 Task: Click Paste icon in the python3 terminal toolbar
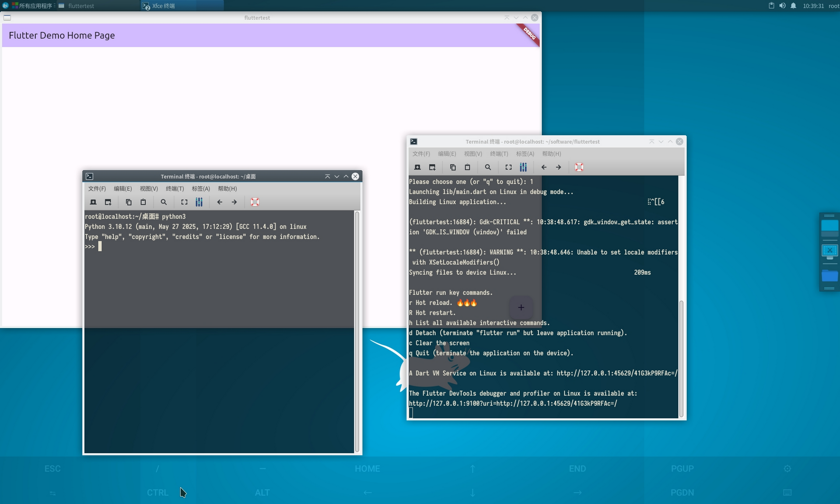pos(143,202)
